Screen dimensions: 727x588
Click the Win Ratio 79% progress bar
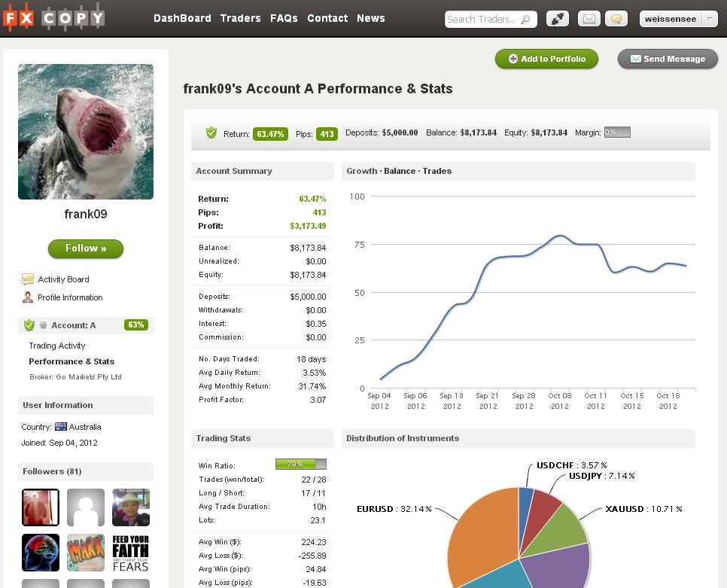(x=300, y=465)
